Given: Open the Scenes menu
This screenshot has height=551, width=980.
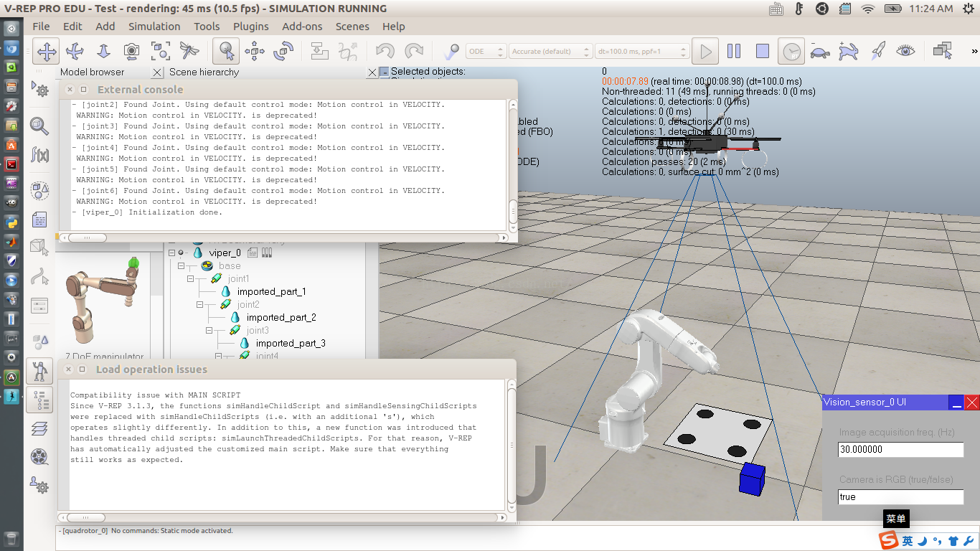Looking at the screenshot, I should [x=352, y=27].
